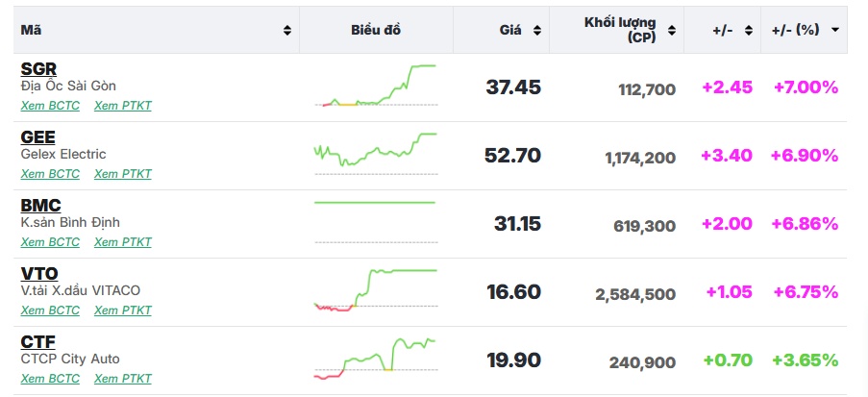Open the BMC stock ticker link
This screenshot has height=397, width=868.
40,206
